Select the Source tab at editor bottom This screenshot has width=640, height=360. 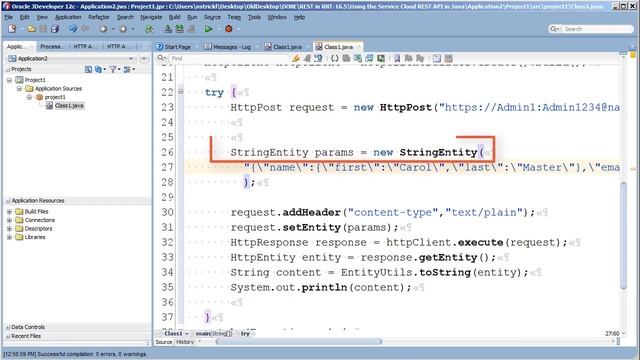(164, 342)
